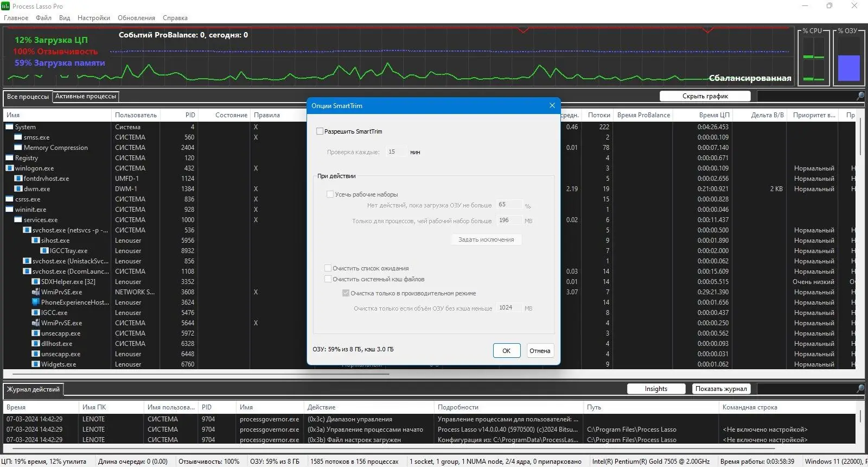This screenshot has height=467, width=868.
Task: Click the action log search magnifier icon
Action: pos(860,389)
